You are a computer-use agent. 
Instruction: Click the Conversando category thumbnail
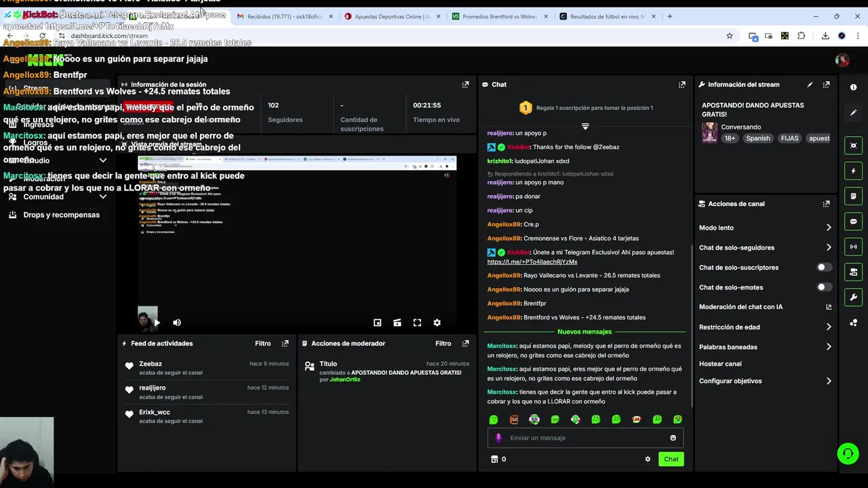tap(709, 132)
